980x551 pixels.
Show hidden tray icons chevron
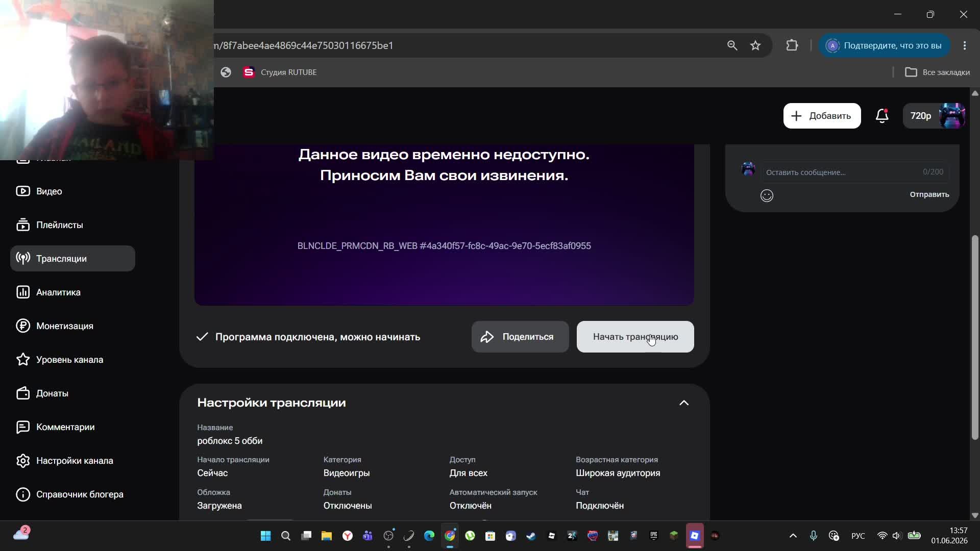[793, 536]
